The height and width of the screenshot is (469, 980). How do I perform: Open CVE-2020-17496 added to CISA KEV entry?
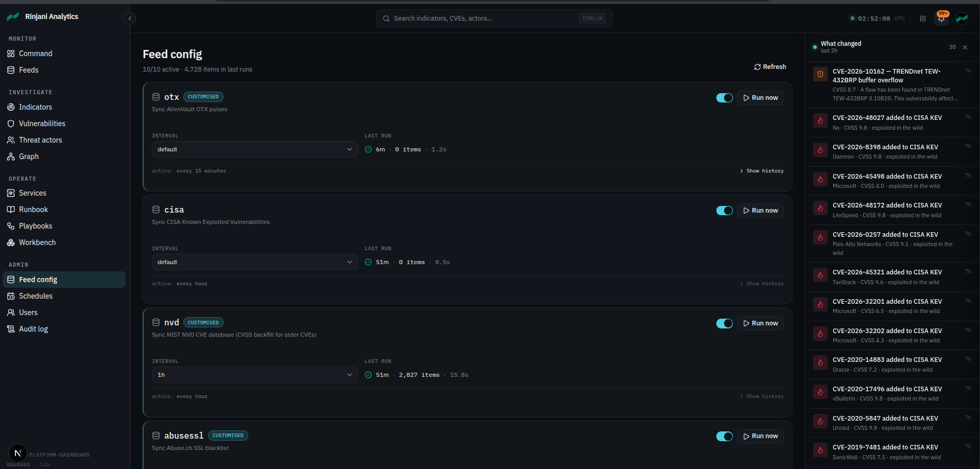pos(892,394)
